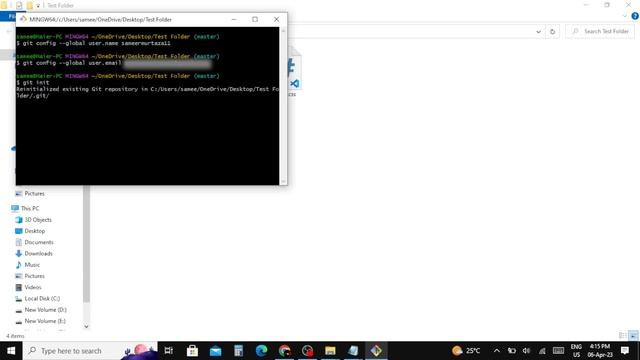Screen dimensions: 640x360
Task: Launch Microsoft Edge from the taskbar
Action: [261, 351]
